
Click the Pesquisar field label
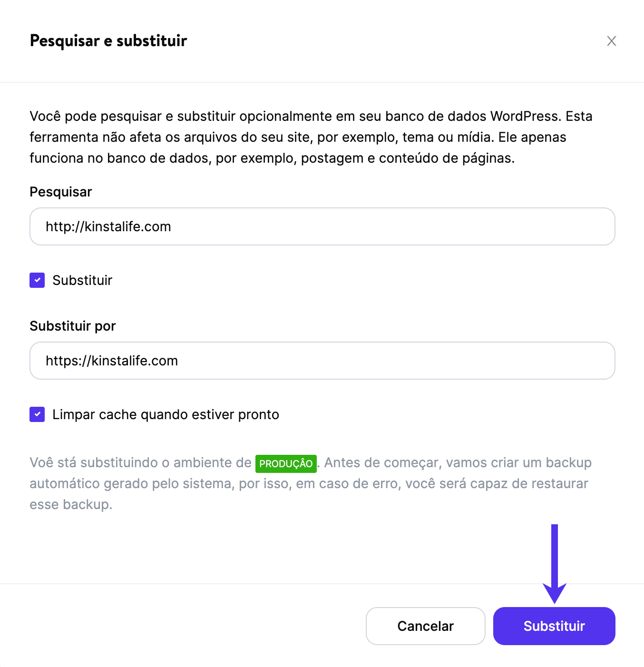tap(60, 192)
